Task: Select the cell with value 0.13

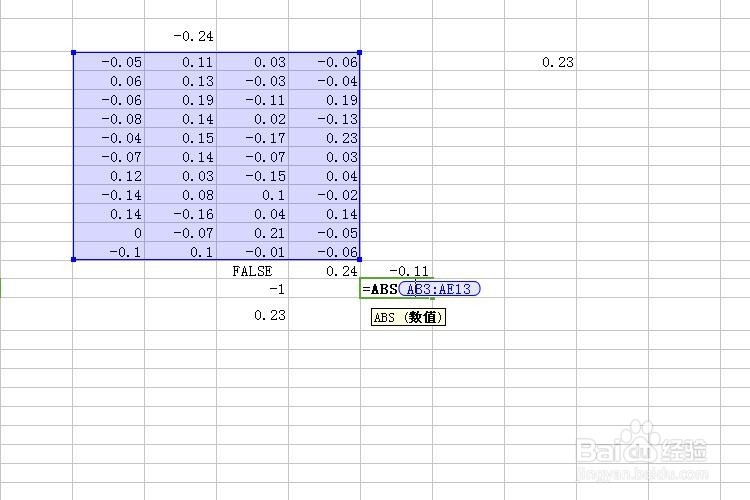Action: [180, 81]
